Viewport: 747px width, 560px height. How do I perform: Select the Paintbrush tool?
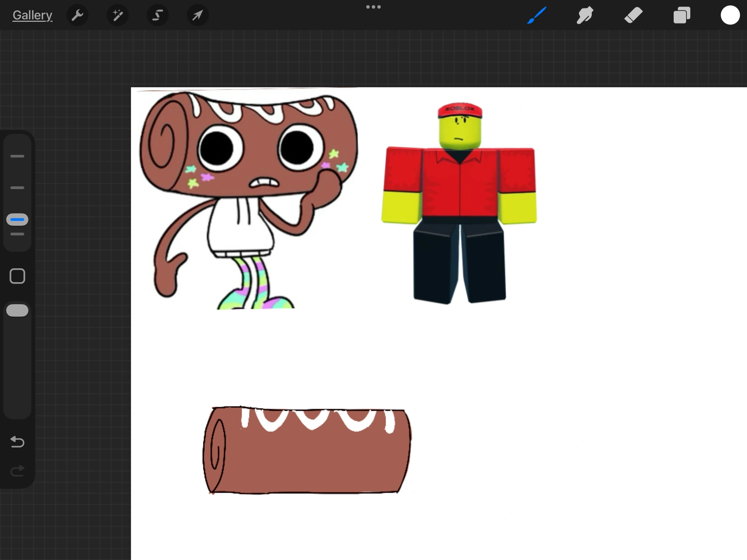[x=537, y=15]
